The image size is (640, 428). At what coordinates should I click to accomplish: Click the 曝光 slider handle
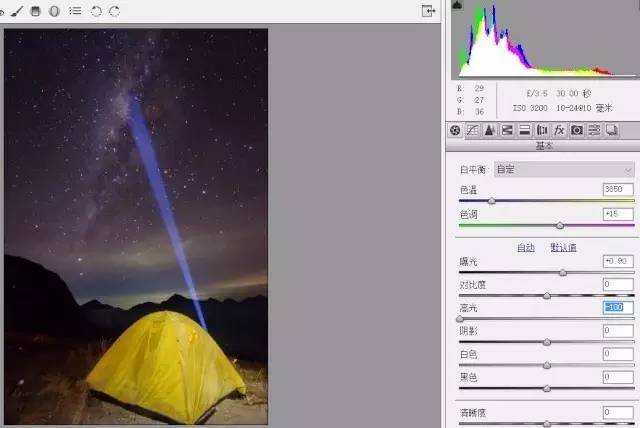tap(563, 272)
